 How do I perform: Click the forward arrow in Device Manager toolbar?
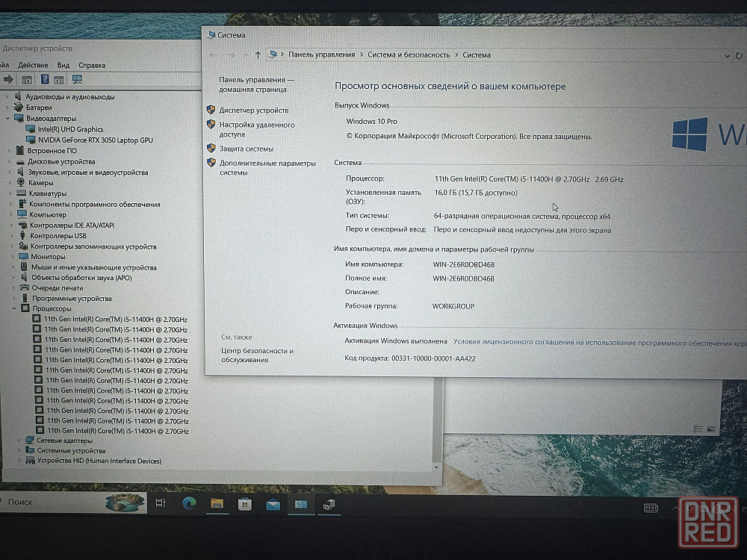[8, 80]
